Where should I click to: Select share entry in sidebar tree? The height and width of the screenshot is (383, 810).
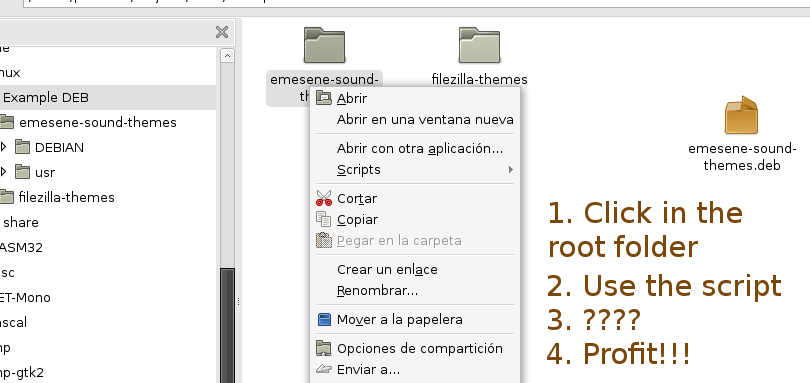pos(21,222)
